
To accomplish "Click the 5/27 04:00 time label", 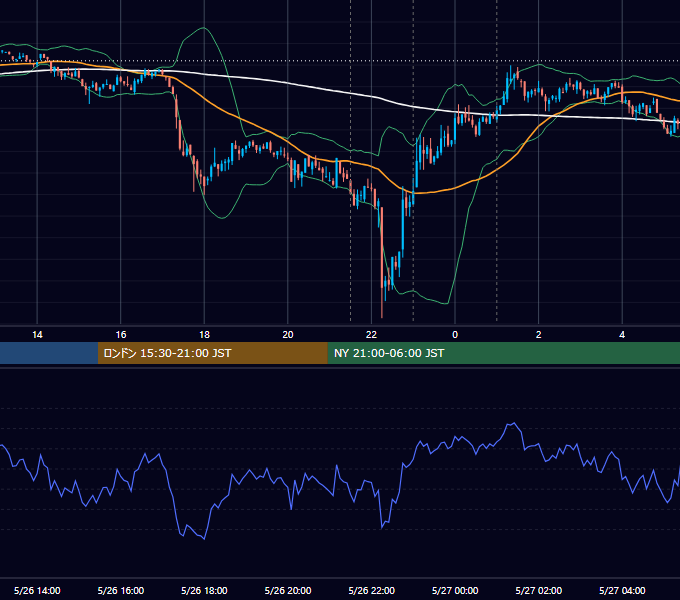I will [x=622, y=590].
